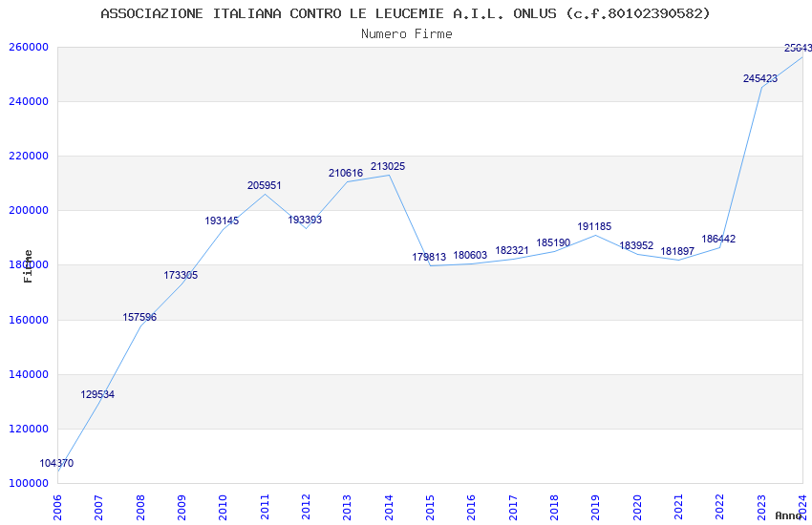Click the x-axis year 2015

(x=430, y=508)
